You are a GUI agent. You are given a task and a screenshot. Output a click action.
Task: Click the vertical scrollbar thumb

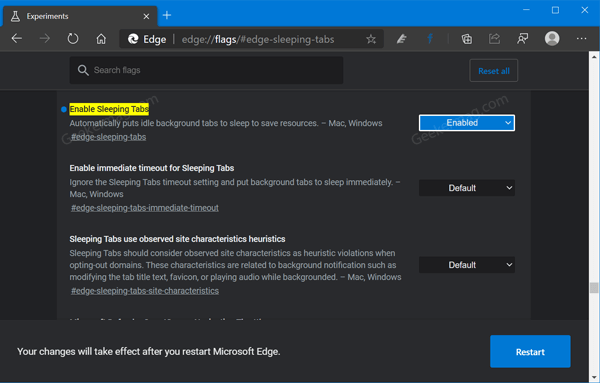(594, 287)
